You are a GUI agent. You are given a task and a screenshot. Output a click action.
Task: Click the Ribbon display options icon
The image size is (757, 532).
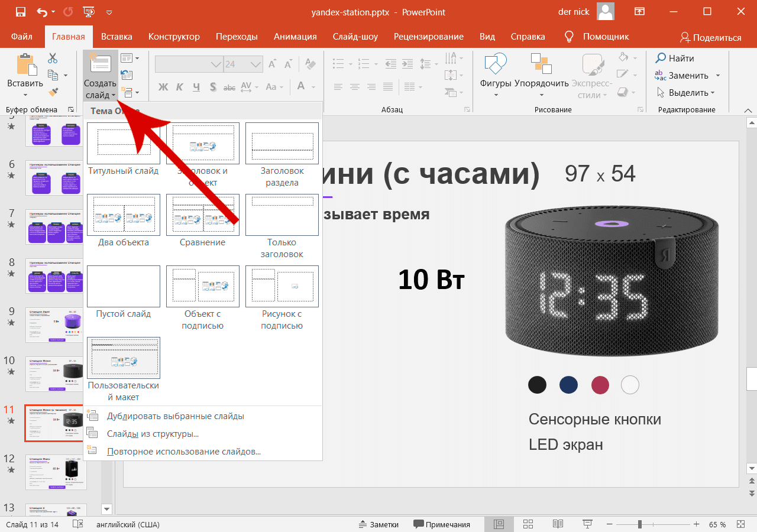[639, 12]
